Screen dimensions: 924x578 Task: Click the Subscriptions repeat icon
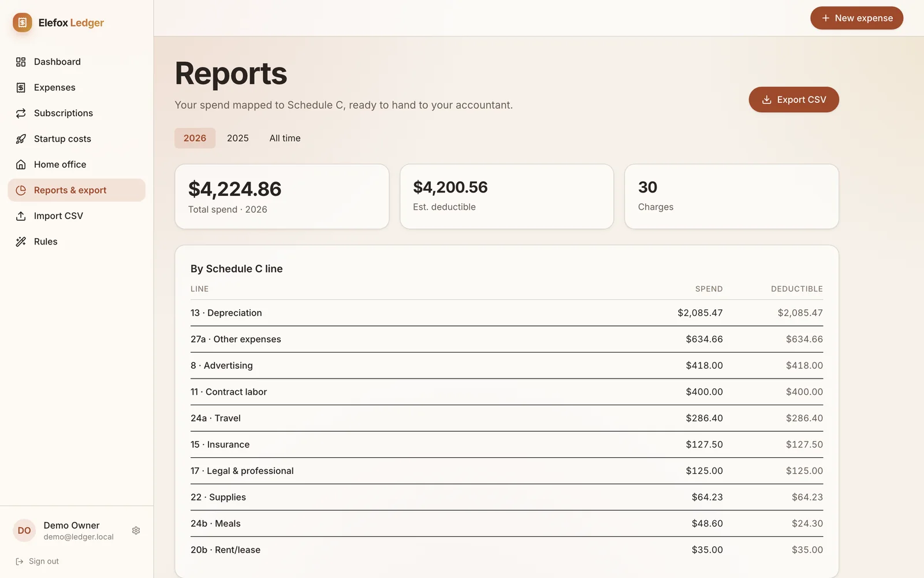tap(21, 113)
